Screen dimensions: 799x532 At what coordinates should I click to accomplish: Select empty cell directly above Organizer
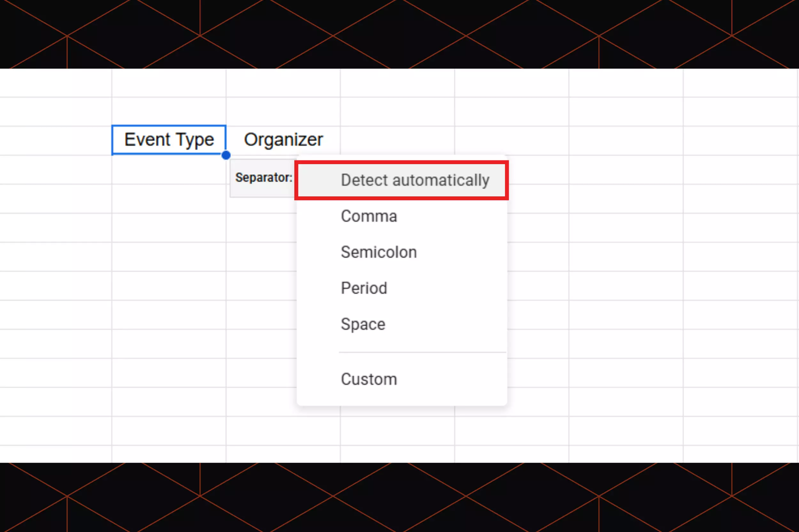tap(283, 112)
